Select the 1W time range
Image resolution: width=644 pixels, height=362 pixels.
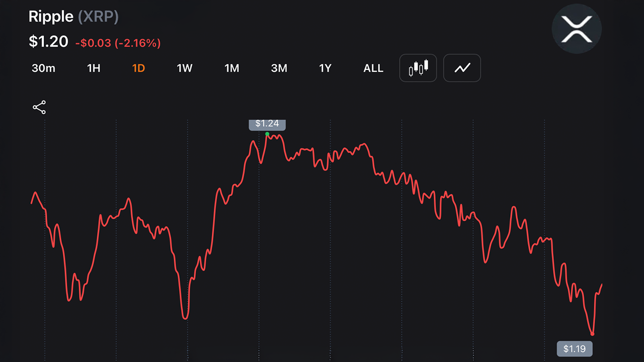(x=185, y=68)
